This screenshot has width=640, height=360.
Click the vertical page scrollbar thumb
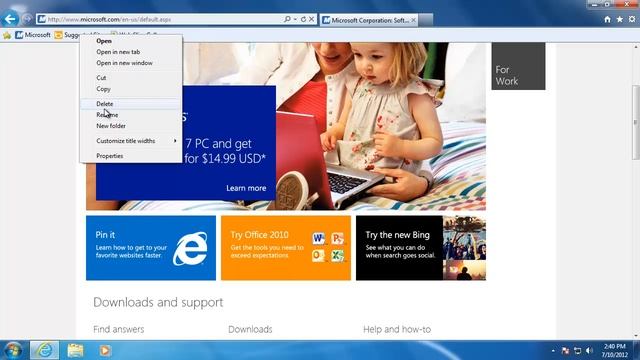pos(636,122)
